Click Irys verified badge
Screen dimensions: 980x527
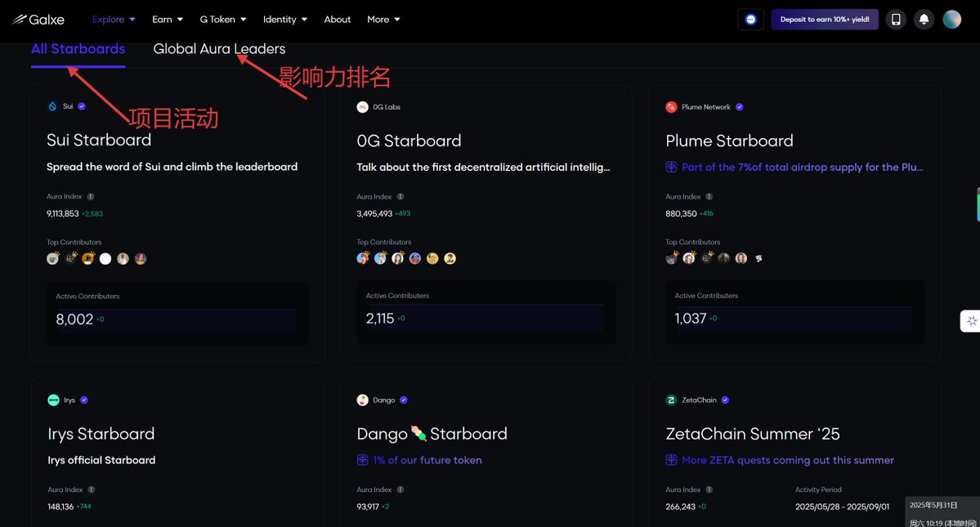(x=84, y=400)
